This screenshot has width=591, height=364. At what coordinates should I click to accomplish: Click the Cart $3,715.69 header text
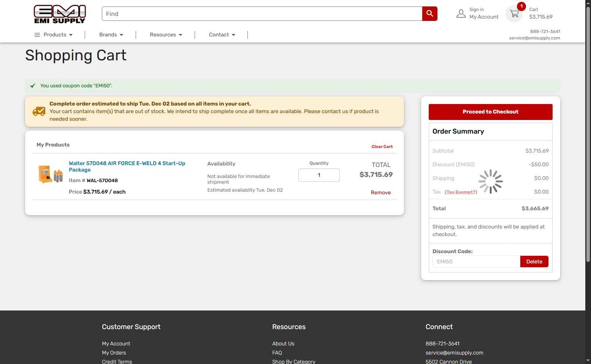(540, 13)
